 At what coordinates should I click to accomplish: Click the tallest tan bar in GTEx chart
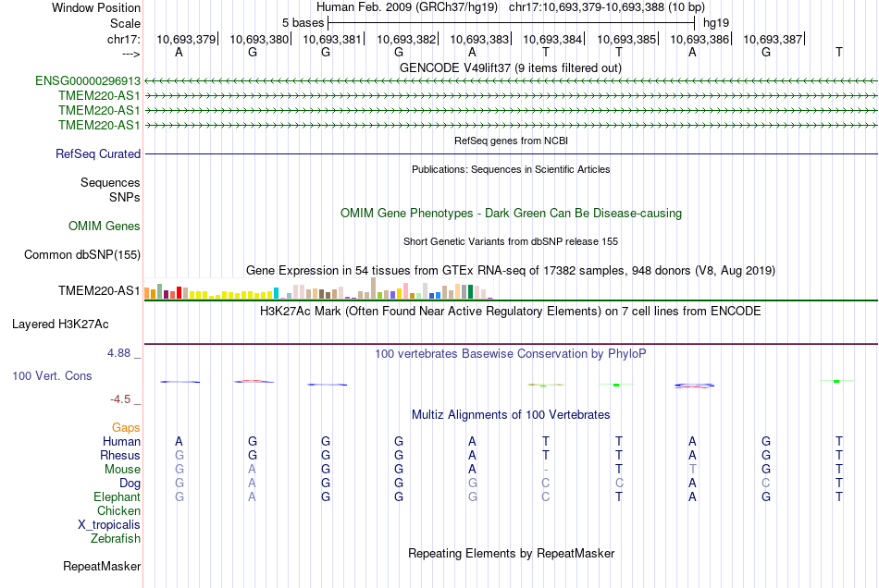[x=374, y=288]
